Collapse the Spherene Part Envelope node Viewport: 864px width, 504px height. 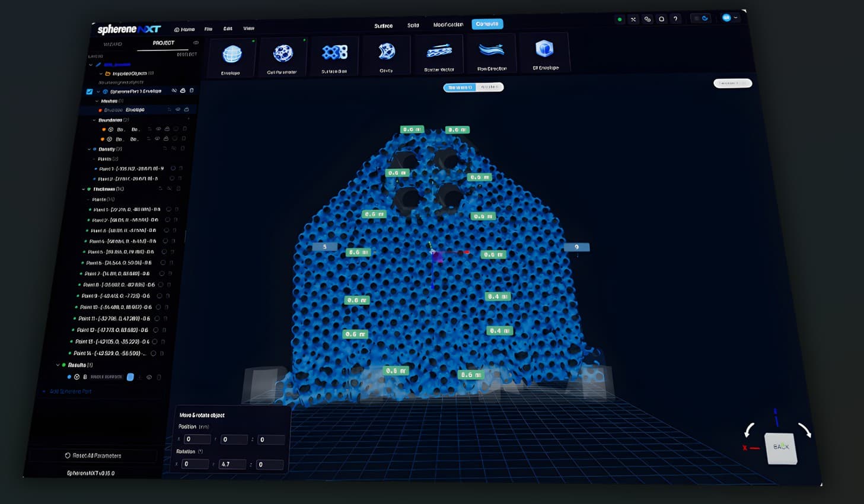coord(98,92)
